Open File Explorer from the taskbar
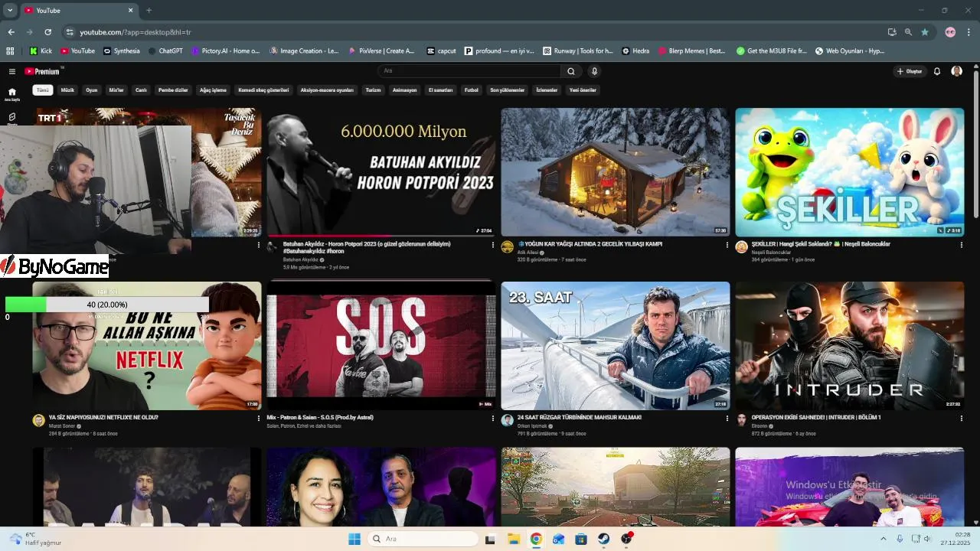The height and width of the screenshot is (551, 980). pos(513,539)
